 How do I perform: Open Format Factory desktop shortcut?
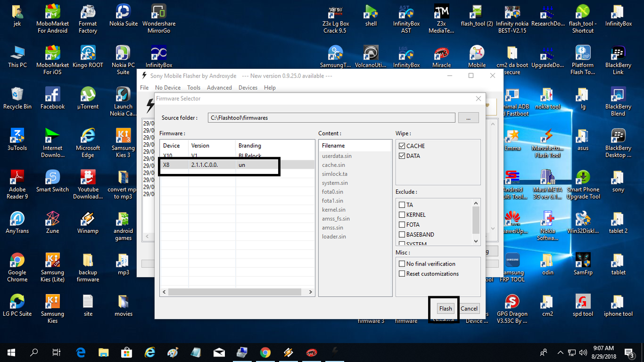[x=88, y=19]
